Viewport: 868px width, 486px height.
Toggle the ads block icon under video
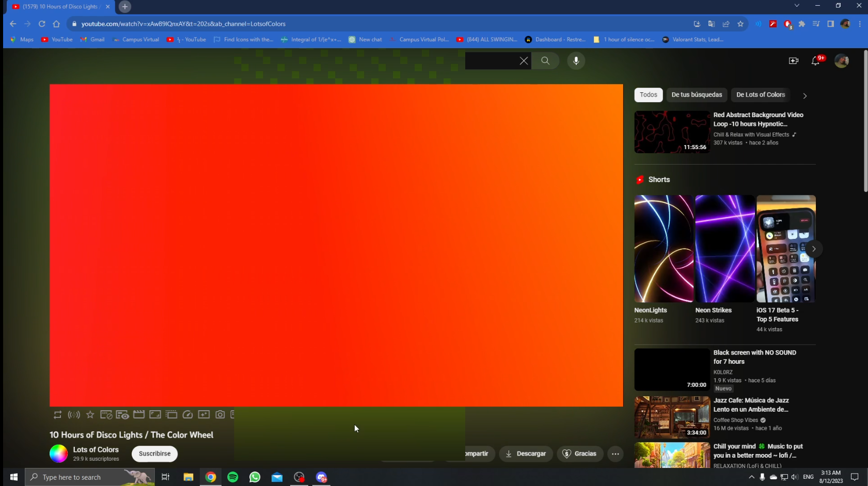(x=106, y=415)
